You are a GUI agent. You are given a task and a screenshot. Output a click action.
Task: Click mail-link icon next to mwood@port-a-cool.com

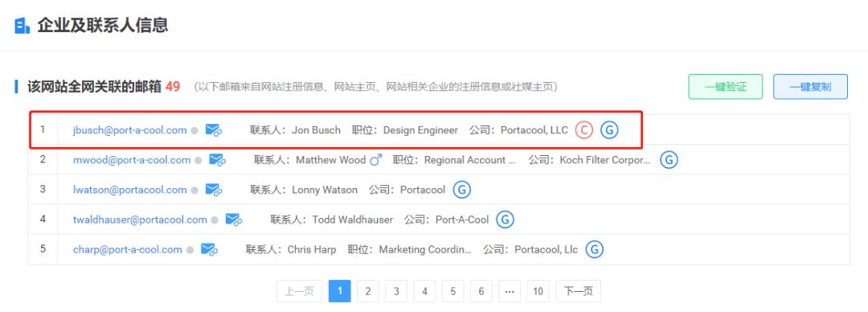pyautogui.click(x=218, y=160)
